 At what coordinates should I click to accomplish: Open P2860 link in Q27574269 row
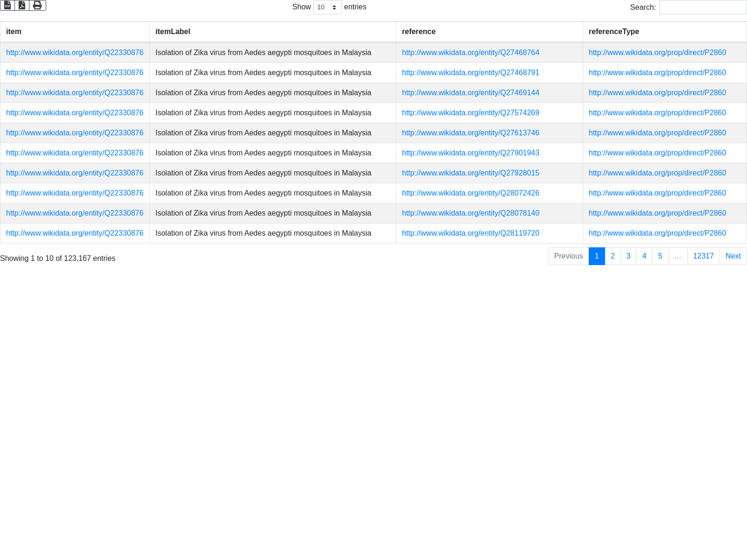click(x=657, y=113)
